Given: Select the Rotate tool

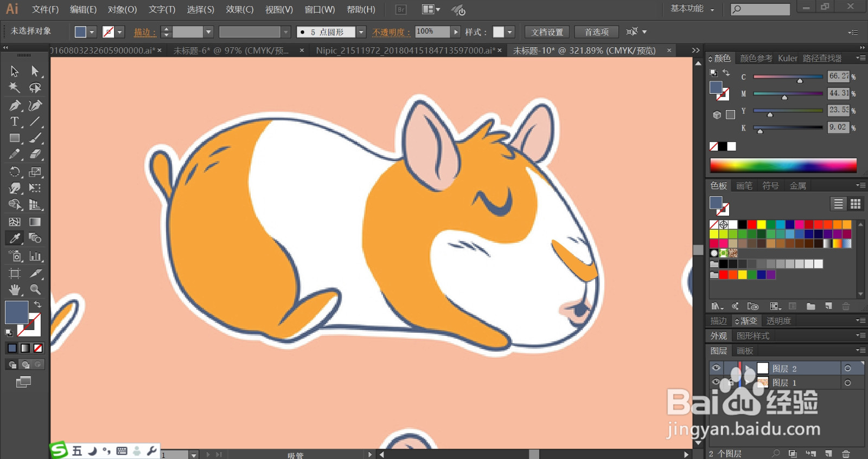Looking at the screenshot, I should click(x=15, y=172).
